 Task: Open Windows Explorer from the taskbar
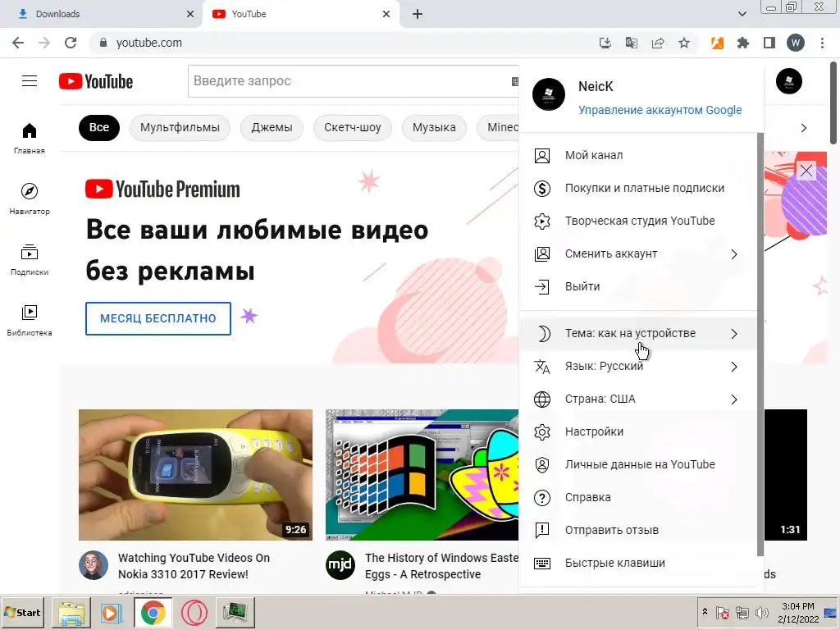71,612
